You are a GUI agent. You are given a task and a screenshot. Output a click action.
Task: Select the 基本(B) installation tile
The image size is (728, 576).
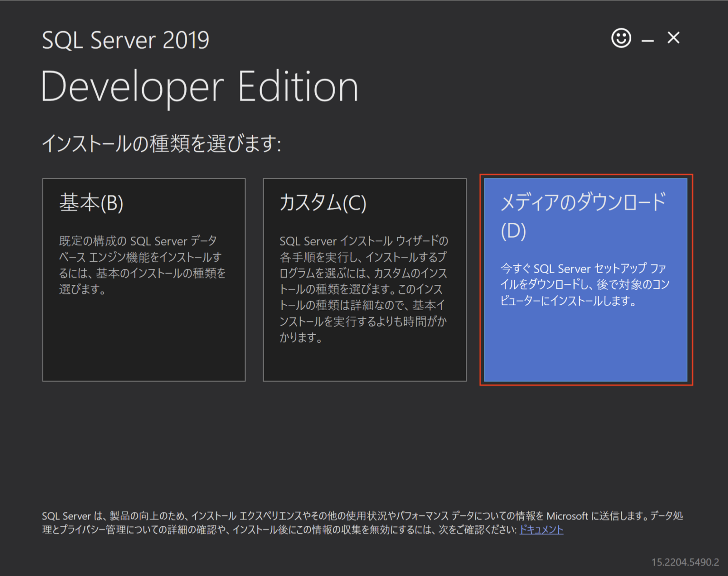(x=144, y=279)
